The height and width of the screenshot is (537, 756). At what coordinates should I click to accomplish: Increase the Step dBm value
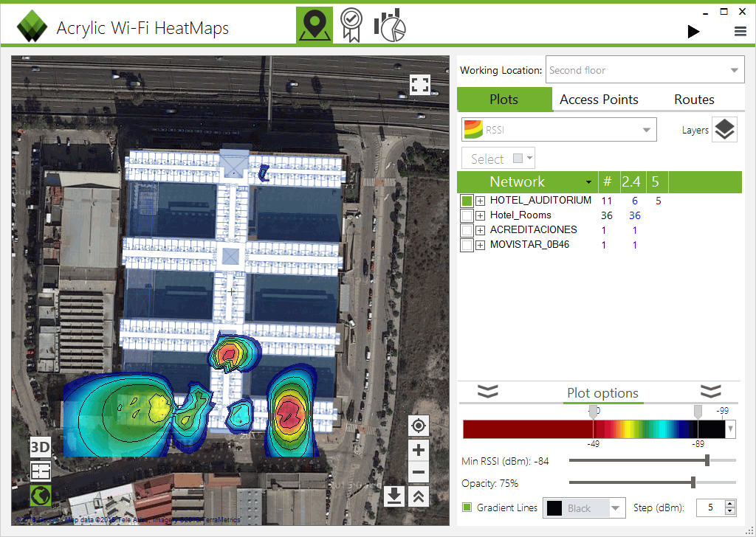click(x=730, y=504)
